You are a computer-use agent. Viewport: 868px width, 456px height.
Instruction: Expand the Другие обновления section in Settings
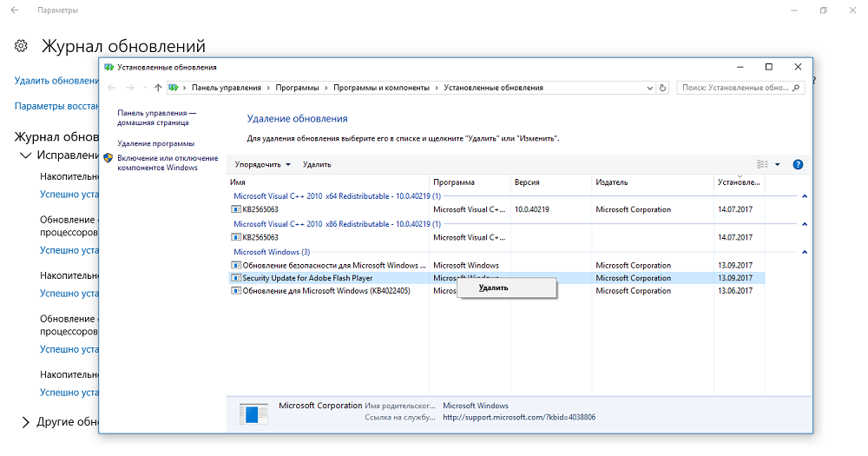click(x=25, y=422)
